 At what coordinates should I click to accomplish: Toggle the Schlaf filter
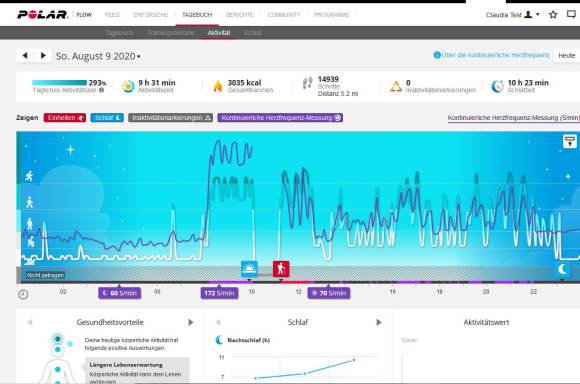tap(107, 118)
